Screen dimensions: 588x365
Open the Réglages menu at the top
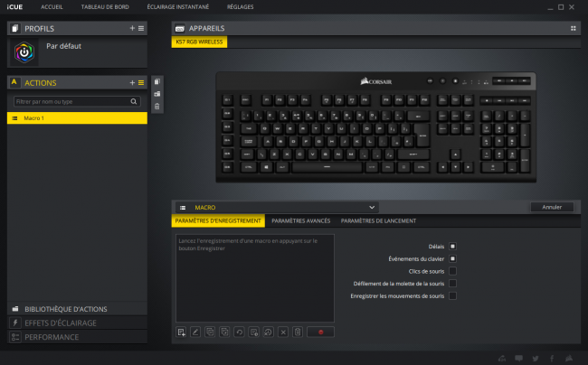coord(240,6)
